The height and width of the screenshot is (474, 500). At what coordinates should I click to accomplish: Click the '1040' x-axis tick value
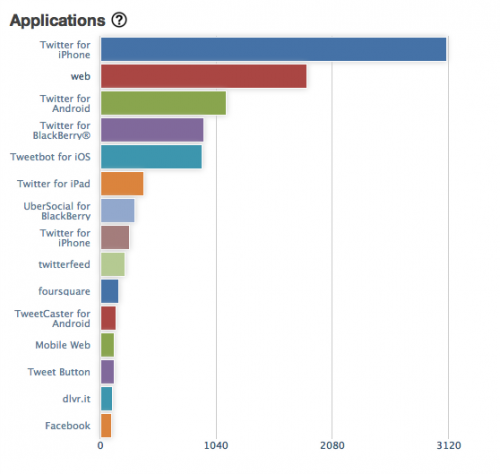pyautogui.click(x=216, y=446)
